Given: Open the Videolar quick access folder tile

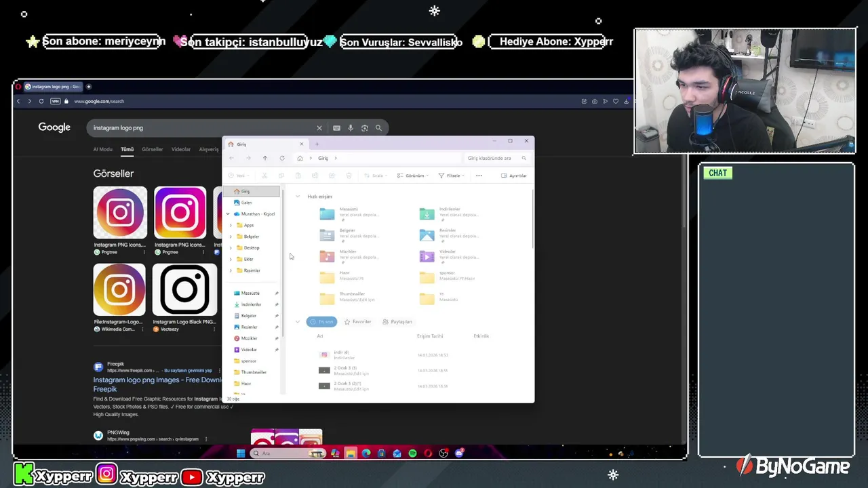Looking at the screenshot, I should point(449,256).
